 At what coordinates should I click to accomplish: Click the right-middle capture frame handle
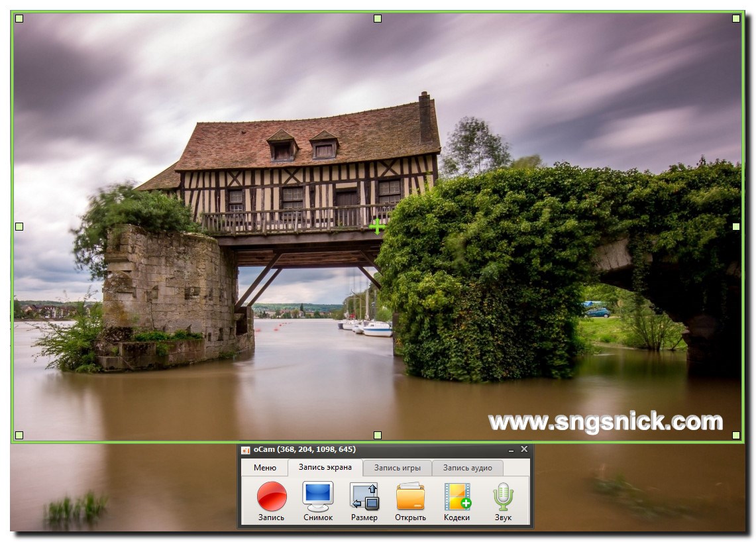pyautogui.click(x=735, y=226)
